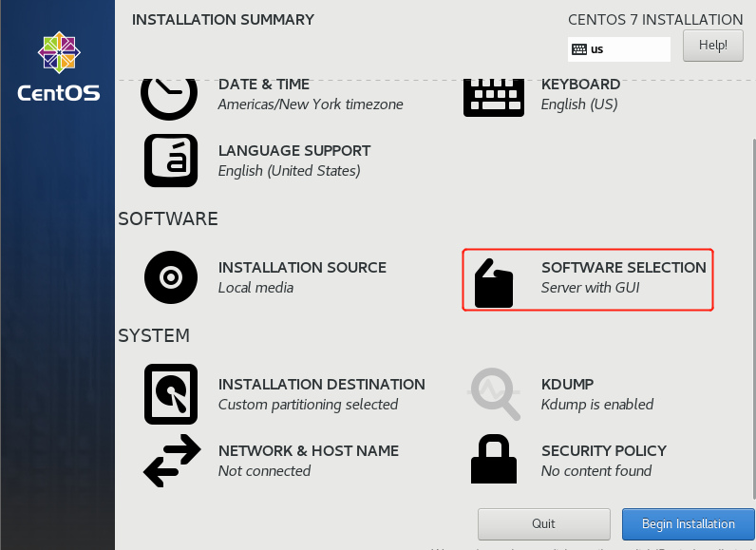Click the Quit button
The height and width of the screenshot is (550, 756).
click(x=544, y=524)
